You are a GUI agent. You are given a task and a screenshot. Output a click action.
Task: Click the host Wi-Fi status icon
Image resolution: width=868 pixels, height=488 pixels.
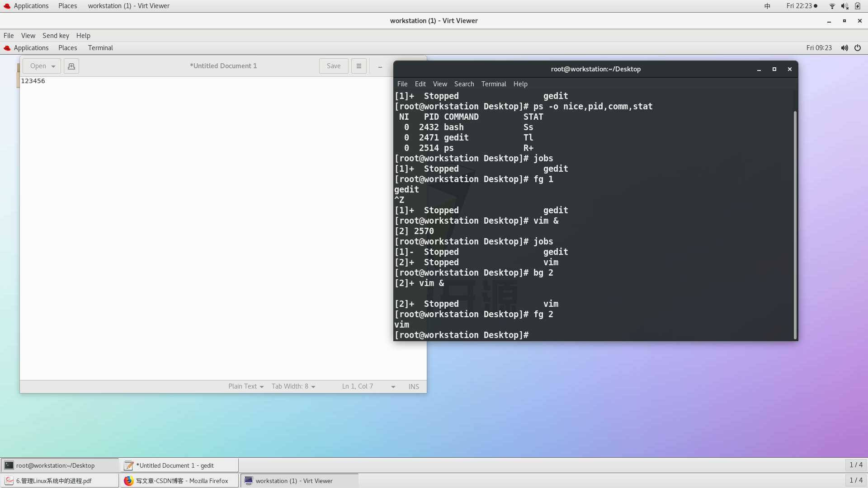832,6
